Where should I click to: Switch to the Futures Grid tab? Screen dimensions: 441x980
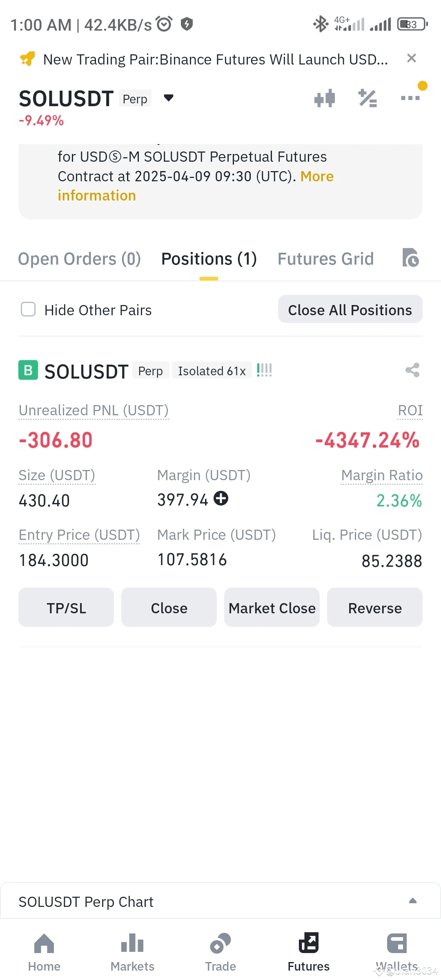click(325, 259)
